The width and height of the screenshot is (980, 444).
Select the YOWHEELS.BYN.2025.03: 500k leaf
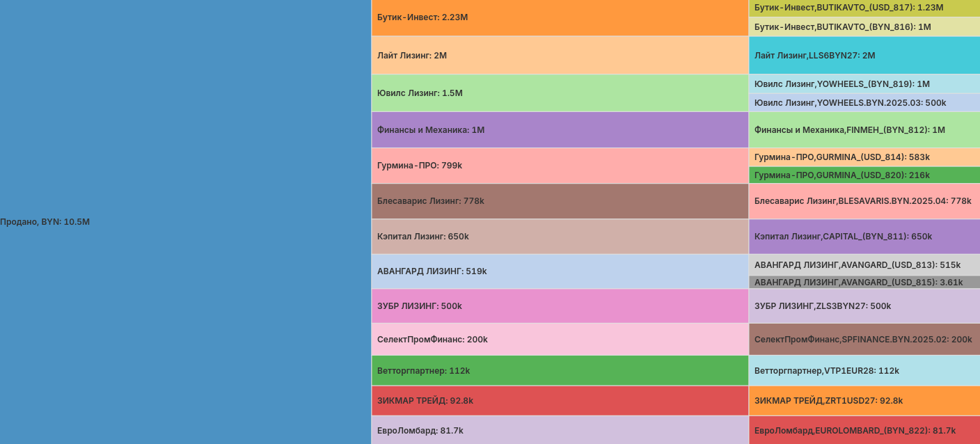864,103
